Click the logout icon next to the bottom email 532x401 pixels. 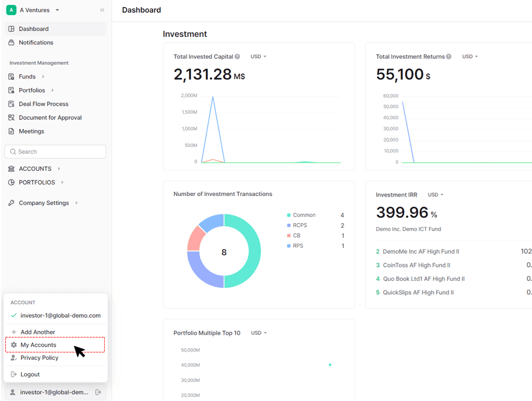pyautogui.click(x=98, y=392)
